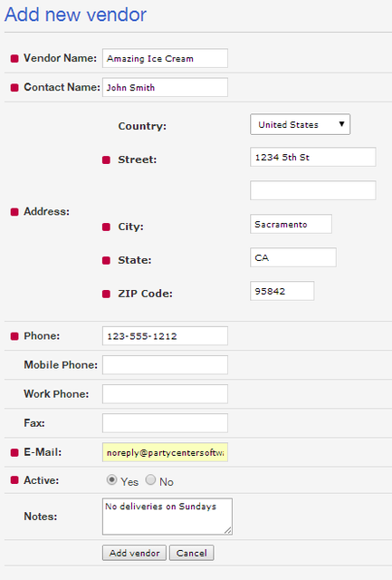Viewport: 392px width, 580px height.
Task: Click the ZIP Code field 95842
Action: pyautogui.click(x=282, y=291)
